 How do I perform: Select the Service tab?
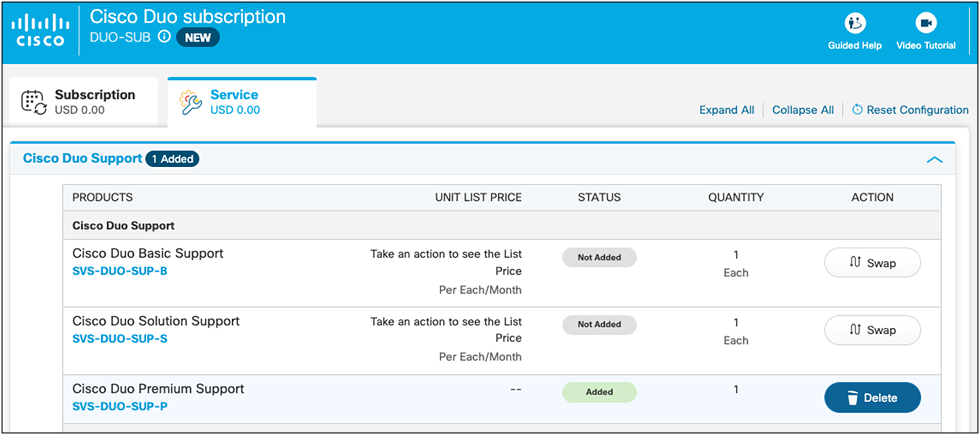(x=242, y=102)
